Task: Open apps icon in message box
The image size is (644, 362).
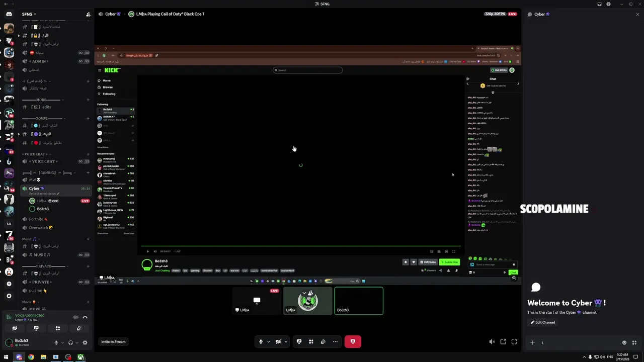Action: [634, 343]
